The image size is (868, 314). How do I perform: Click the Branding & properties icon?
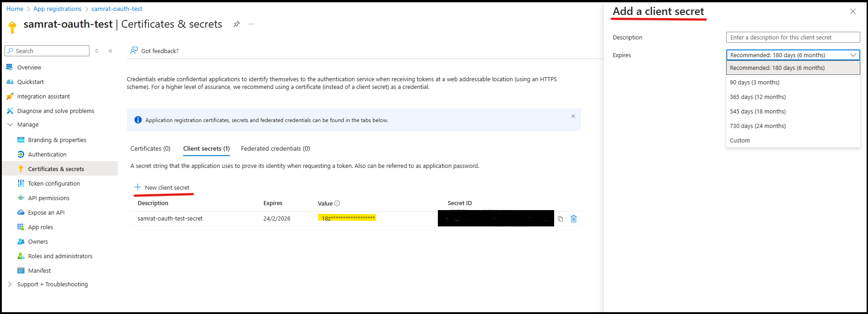point(21,140)
